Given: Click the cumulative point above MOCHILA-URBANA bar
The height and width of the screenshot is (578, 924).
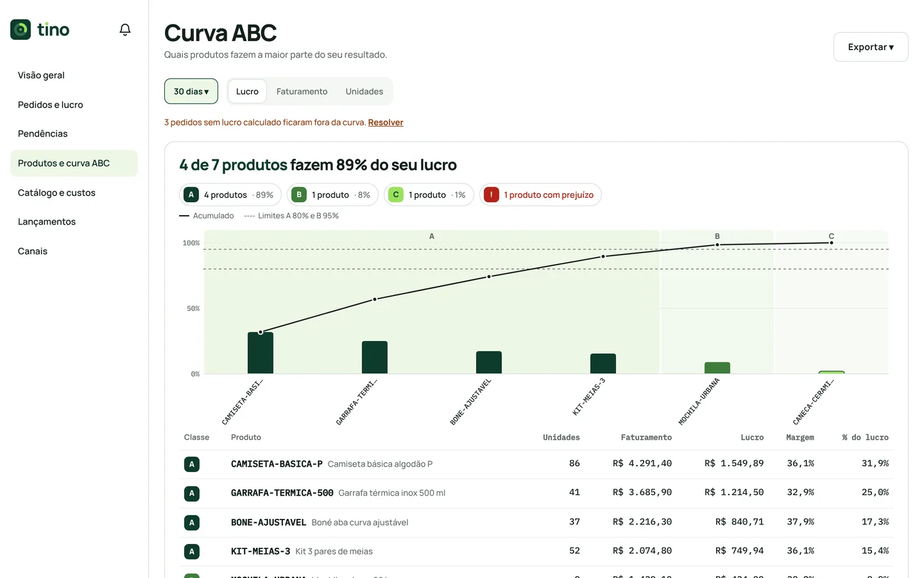Looking at the screenshot, I should click(x=717, y=245).
